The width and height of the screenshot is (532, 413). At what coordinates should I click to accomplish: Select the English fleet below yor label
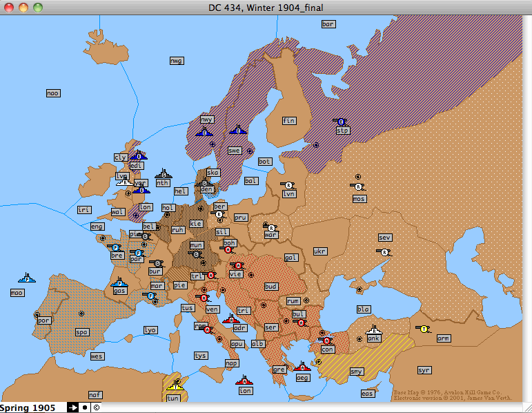pos(141,189)
